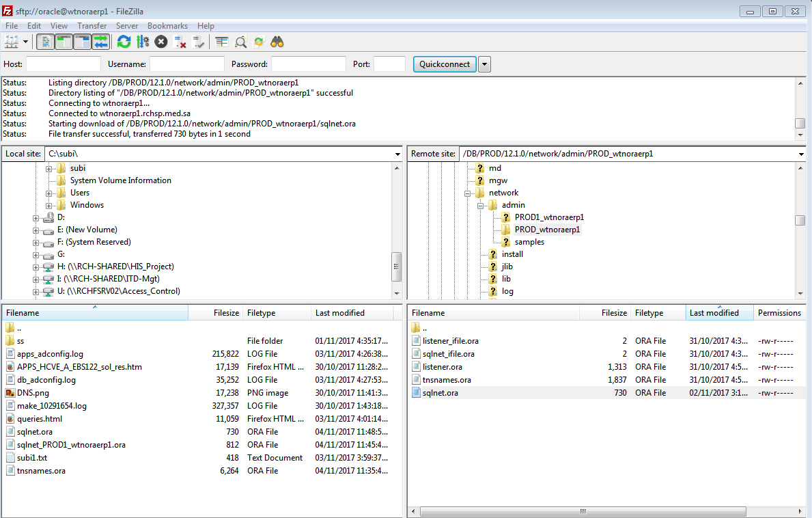Open the Transfer menu

(x=92, y=26)
